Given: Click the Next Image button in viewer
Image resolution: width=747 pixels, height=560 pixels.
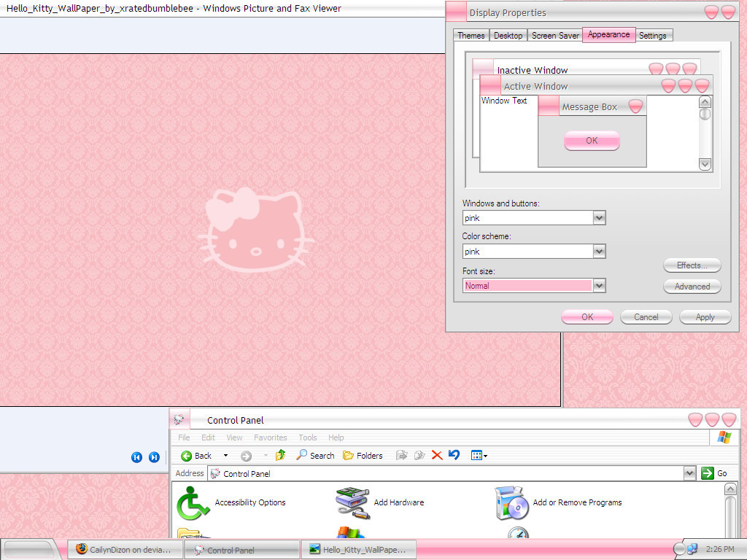Looking at the screenshot, I should [154, 457].
